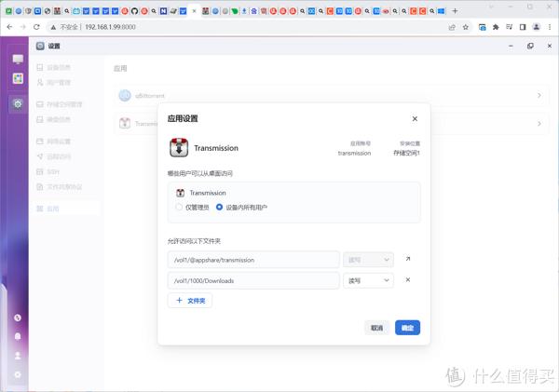The image size is (559, 392).
Task: Reload the page with refresh icon
Action: point(36,27)
